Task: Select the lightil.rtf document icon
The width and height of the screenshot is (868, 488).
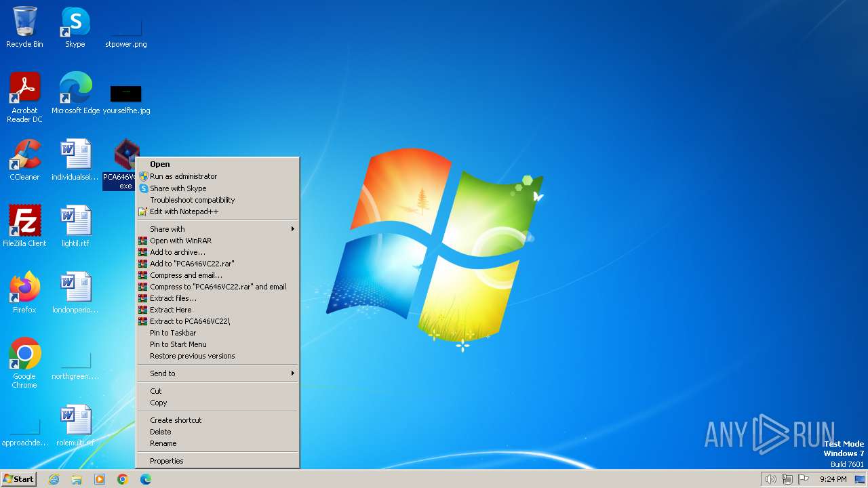Action: click(75, 226)
